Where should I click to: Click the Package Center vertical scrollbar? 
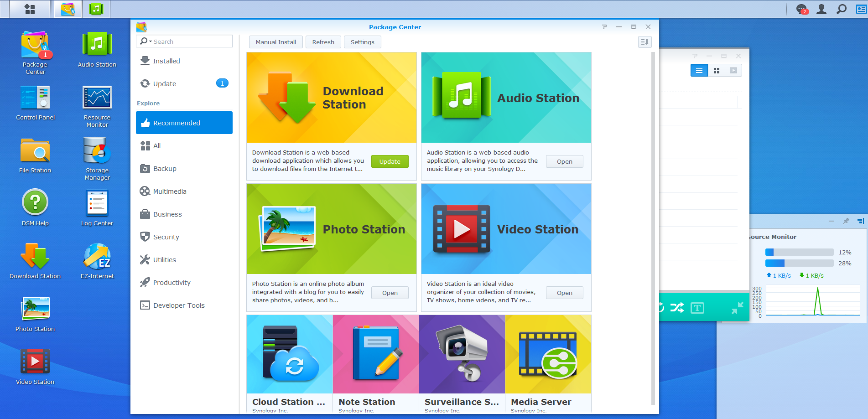click(653, 228)
